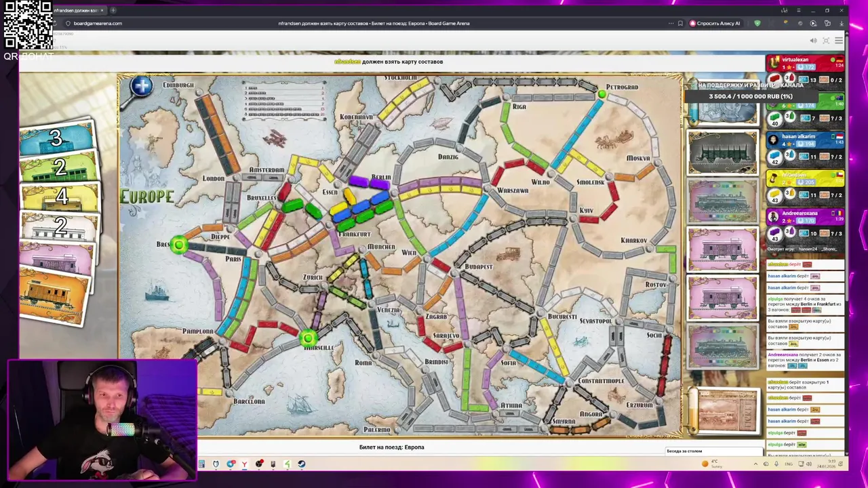The width and height of the screenshot is (868, 488).
Task: Toggle fullscreen mode icon in game header
Action: [x=826, y=41]
